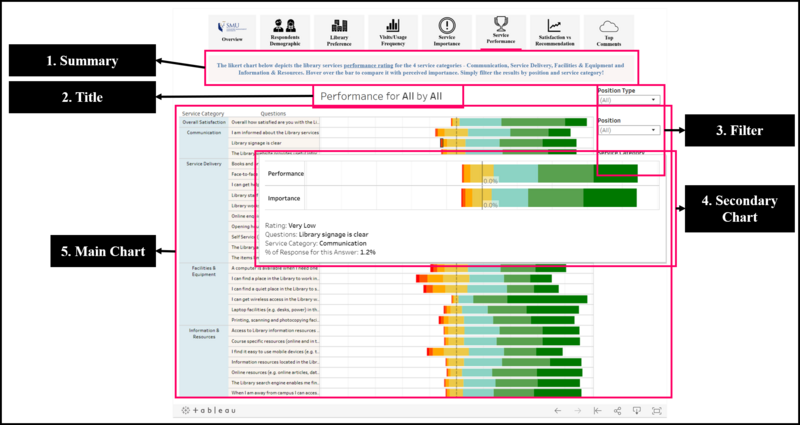Image resolution: width=800 pixels, height=425 pixels.
Task: Enter full screen via Tableau toolbar
Action: 657,411
